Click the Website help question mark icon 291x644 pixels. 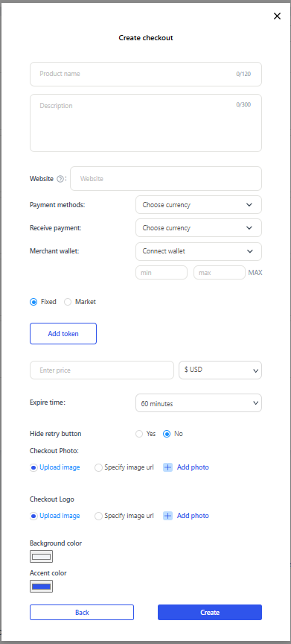point(60,179)
